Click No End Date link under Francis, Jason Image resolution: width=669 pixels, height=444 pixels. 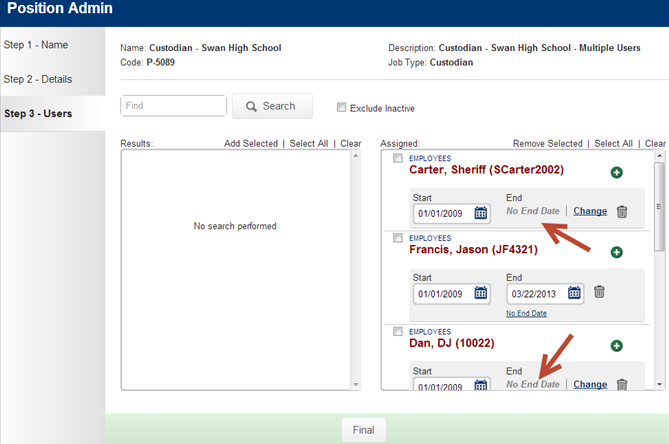(x=526, y=313)
